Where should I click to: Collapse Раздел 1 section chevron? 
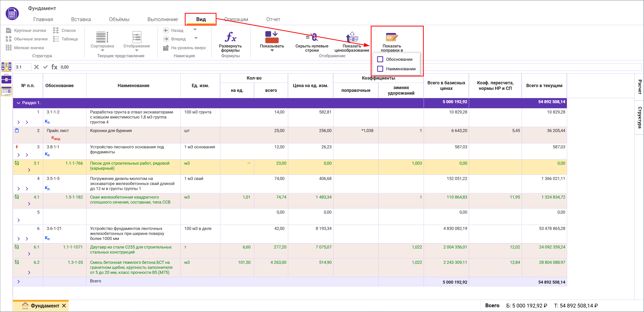tap(18, 103)
